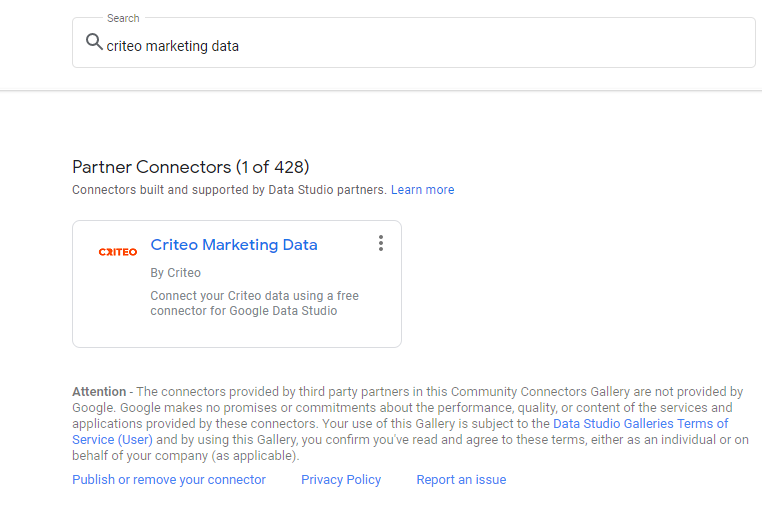Click the By Criteo author text
The image size is (762, 506).
175,273
